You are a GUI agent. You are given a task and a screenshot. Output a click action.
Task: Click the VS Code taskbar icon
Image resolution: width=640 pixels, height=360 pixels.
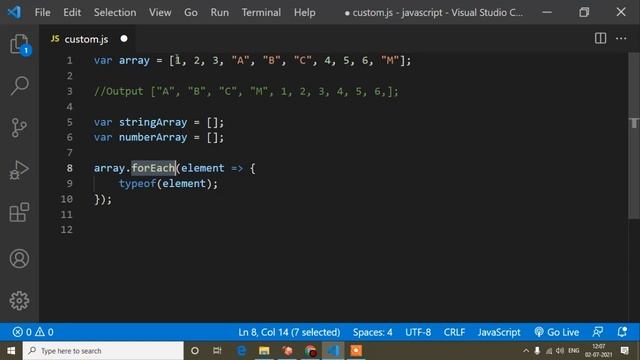click(x=333, y=351)
